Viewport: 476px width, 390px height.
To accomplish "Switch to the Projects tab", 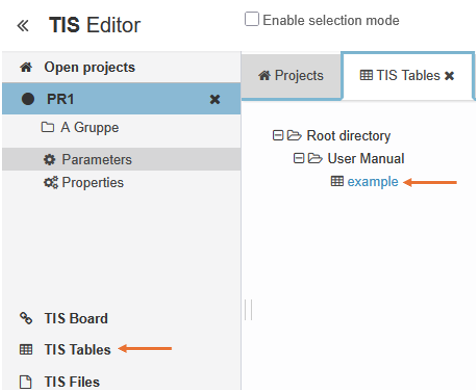I will coord(291,76).
